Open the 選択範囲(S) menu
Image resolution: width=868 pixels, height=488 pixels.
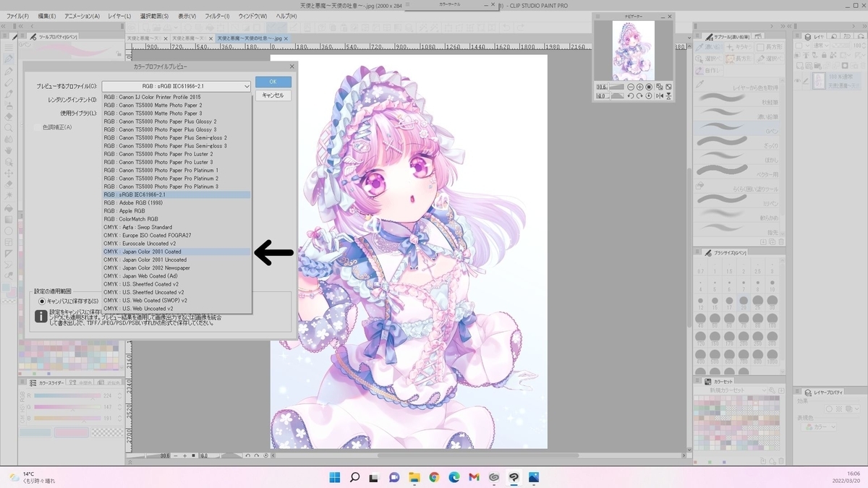pos(154,16)
